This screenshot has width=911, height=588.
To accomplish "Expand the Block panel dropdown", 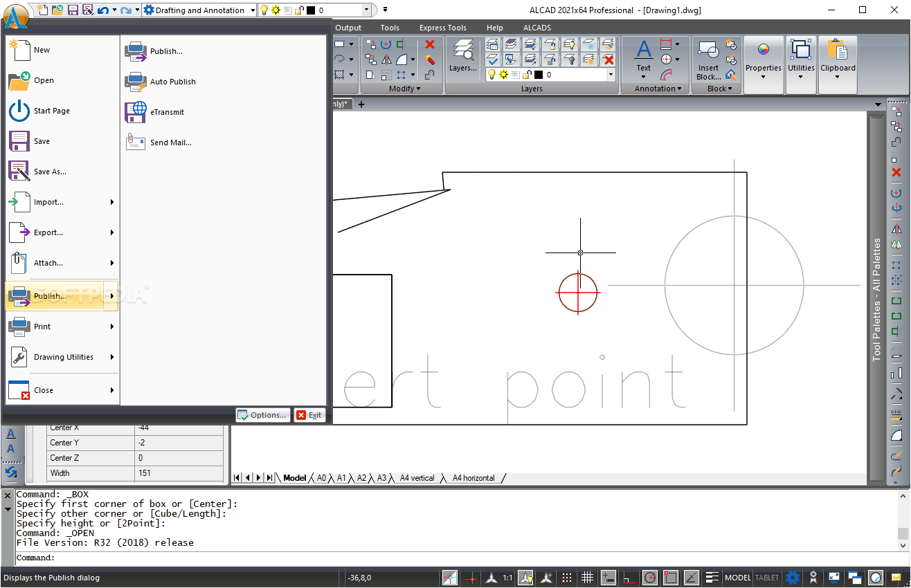I will 719,89.
